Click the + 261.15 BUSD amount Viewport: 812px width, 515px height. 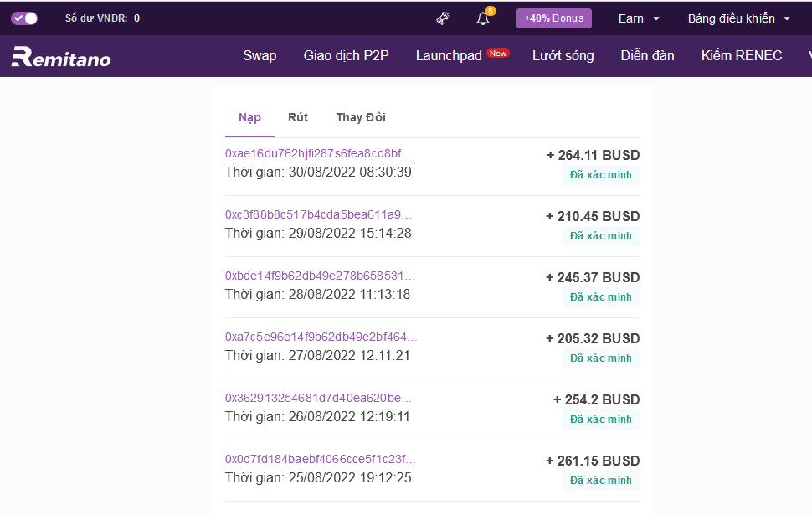click(x=593, y=461)
